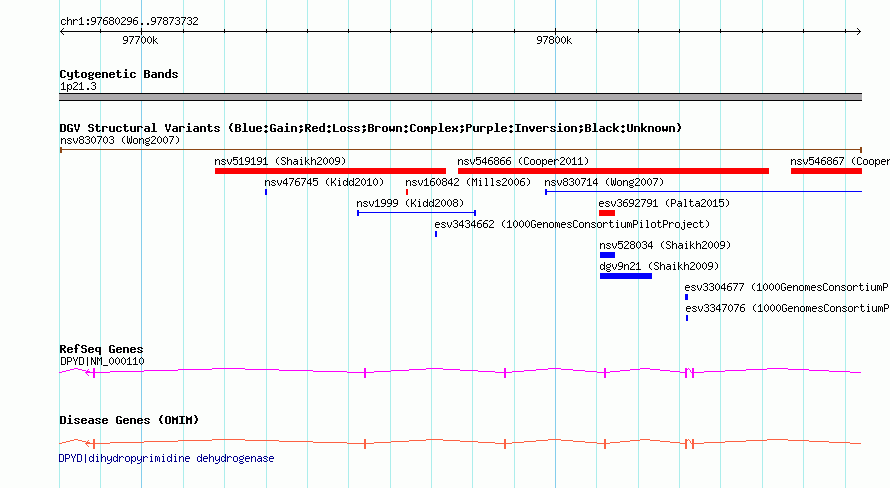Open the esv3692791 (Palta2015) red bar
The width and height of the screenshot is (890, 488).
click(x=607, y=213)
